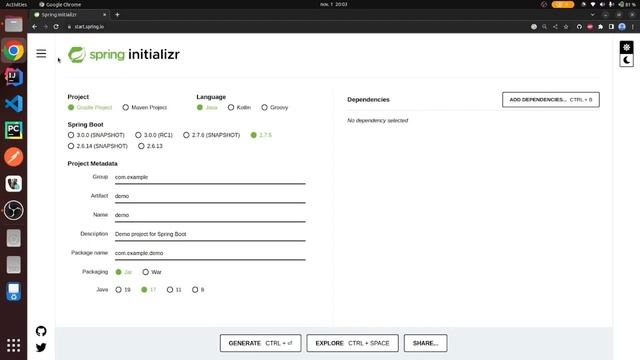Launch Visual Studio Code from the dock
The height and width of the screenshot is (360, 640).
(x=13, y=104)
